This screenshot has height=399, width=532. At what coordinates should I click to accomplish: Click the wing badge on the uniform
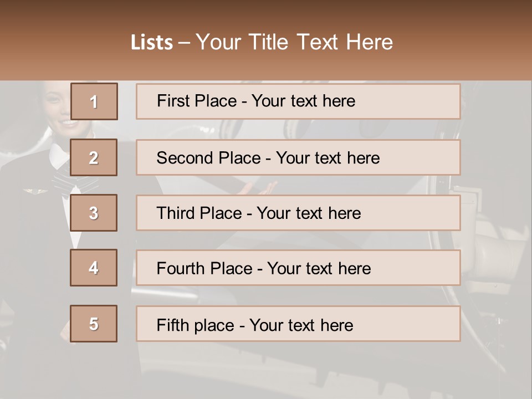pos(34,192)
